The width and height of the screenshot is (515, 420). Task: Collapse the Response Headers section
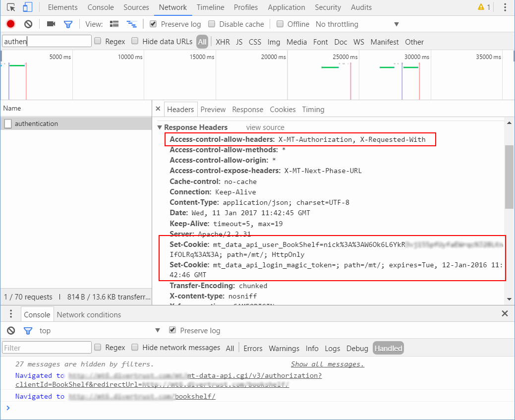pos(160,127)
